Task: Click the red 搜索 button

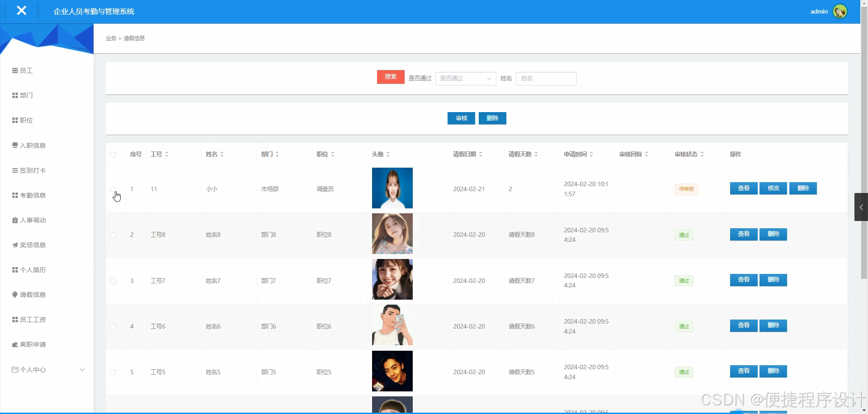Action: (391, 77)
